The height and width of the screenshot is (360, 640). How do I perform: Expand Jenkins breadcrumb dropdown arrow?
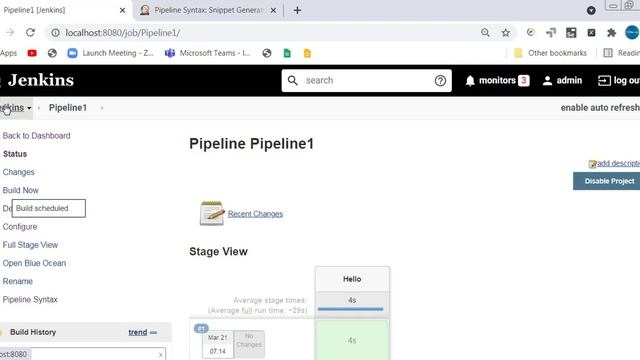pos(29,108)
